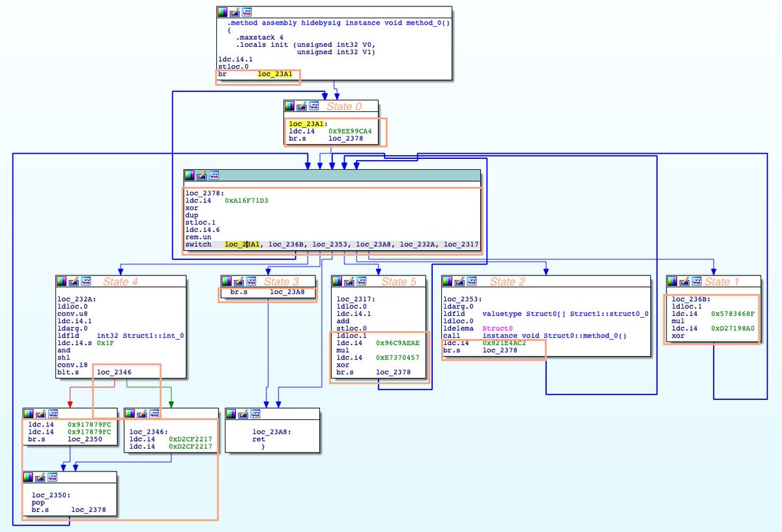The height and width of the screenshot is (532, 782).
Task: Click the pencil icon of the loc_232A node
Action: tap(75, 281)
